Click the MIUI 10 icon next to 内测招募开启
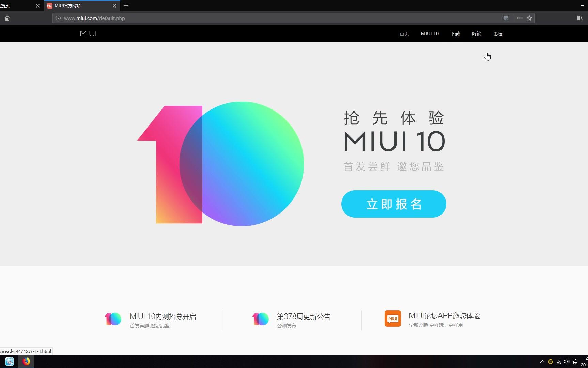The height and width of the screenshot is (368, 588). 113,319
